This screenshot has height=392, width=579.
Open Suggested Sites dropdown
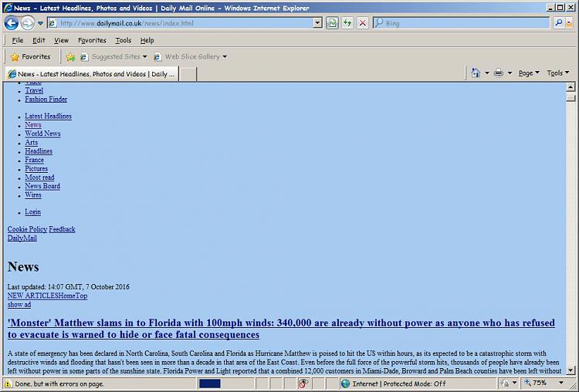click(x=113, y=57)
